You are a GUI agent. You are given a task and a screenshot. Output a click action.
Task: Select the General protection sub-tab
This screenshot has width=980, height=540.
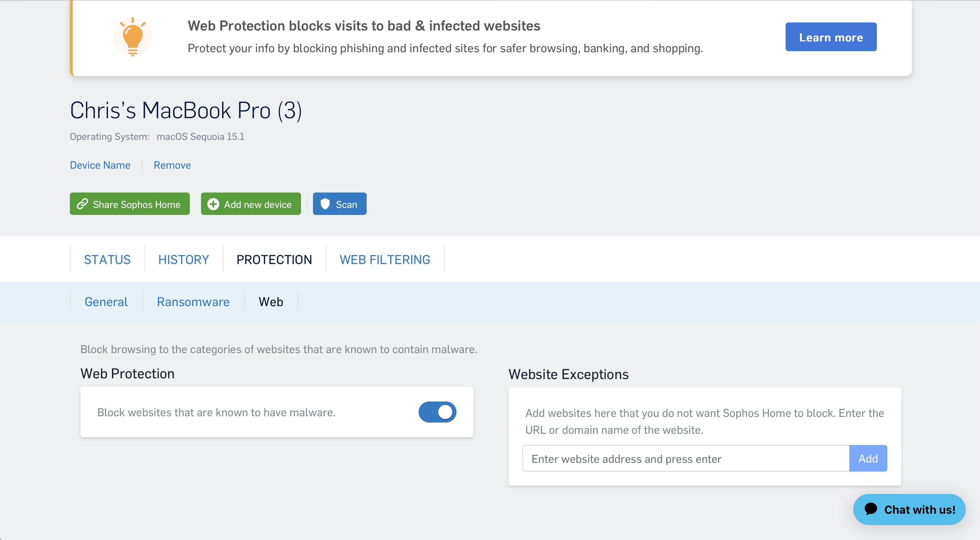[106, 302]
